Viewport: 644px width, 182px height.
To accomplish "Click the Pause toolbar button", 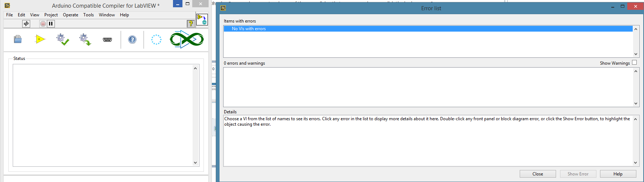I will point(51,24).
